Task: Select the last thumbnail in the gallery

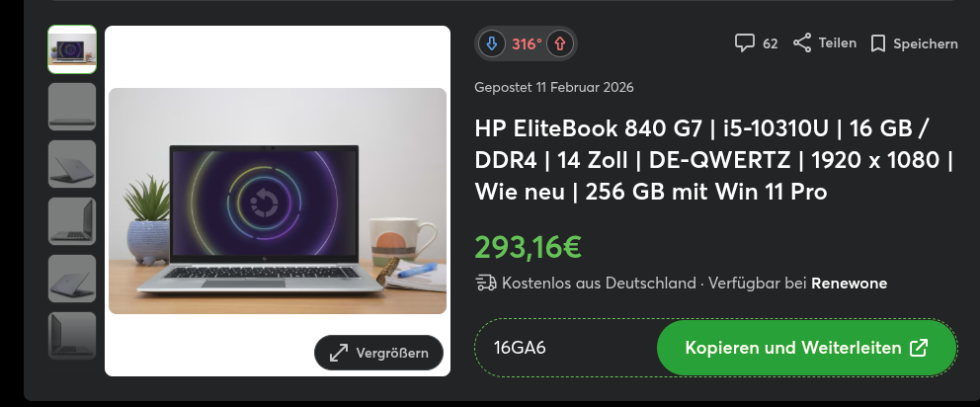Action: pos(72,336)
